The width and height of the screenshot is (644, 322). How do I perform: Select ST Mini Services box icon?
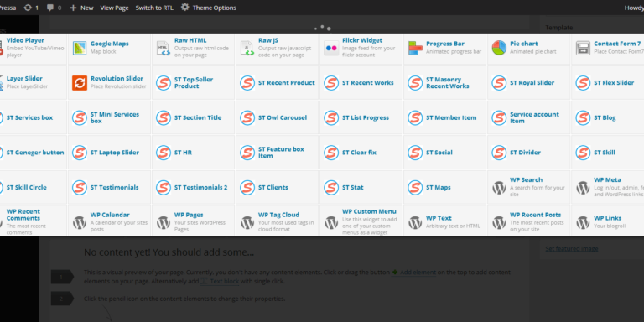pos(80,117)
